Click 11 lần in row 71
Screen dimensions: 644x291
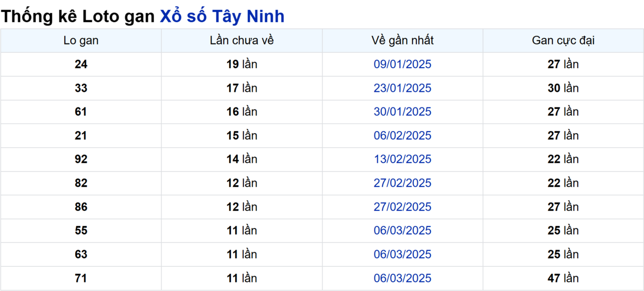pos(242,278)
